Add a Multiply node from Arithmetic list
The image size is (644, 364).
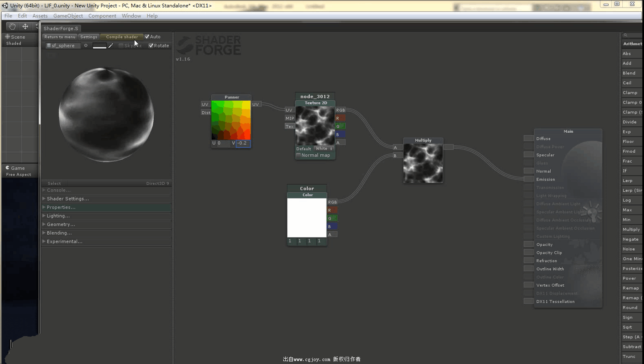[x=632, y=230]
